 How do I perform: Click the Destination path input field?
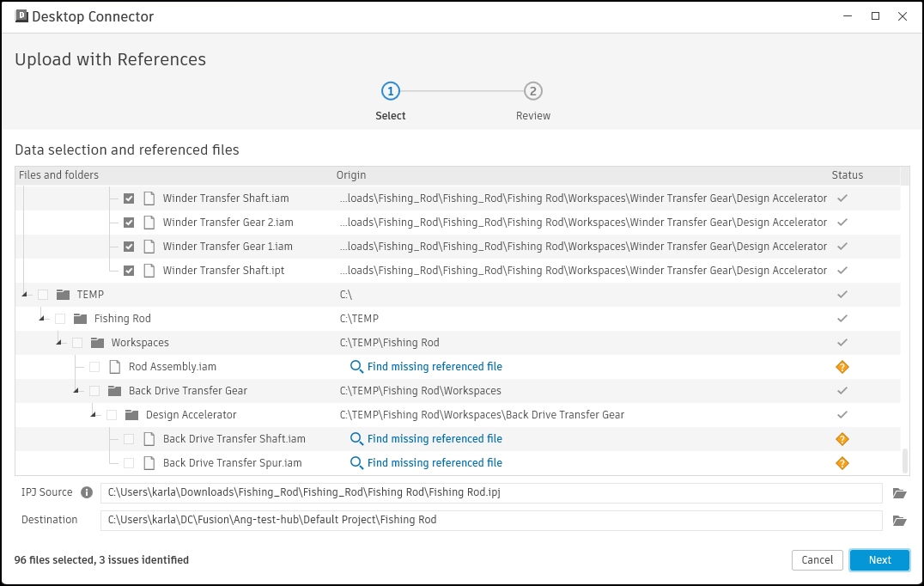coord(490,521)
